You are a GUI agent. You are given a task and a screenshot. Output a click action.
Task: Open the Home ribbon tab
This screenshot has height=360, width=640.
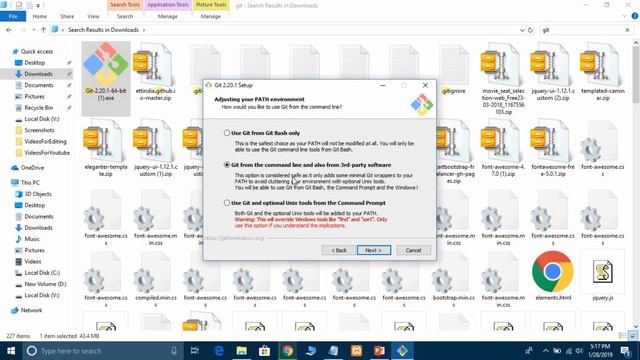pos(40,16)
